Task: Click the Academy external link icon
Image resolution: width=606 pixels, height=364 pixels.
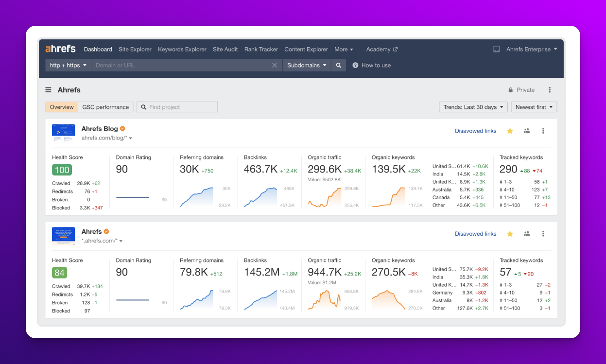Action: tap(396, 49)
